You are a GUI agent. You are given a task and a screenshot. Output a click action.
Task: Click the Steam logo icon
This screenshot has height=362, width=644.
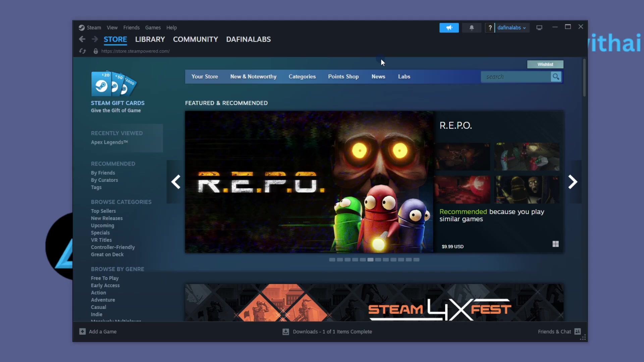82,27
